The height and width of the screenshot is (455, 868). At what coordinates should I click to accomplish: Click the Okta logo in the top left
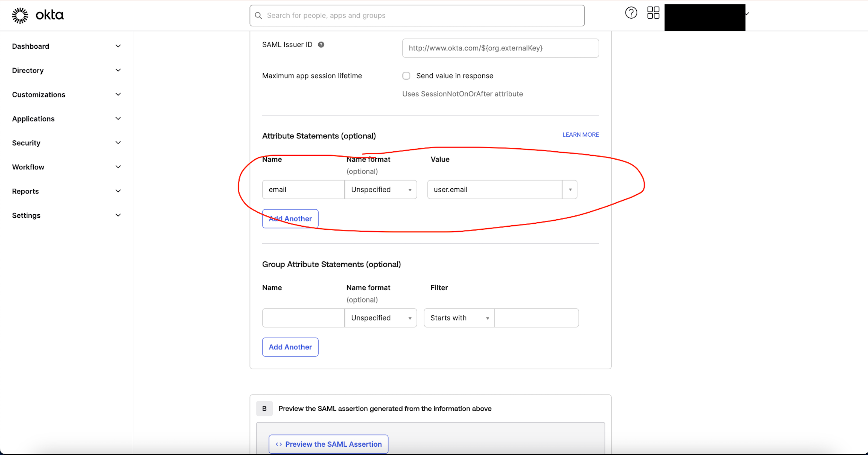tap(39, 15)
